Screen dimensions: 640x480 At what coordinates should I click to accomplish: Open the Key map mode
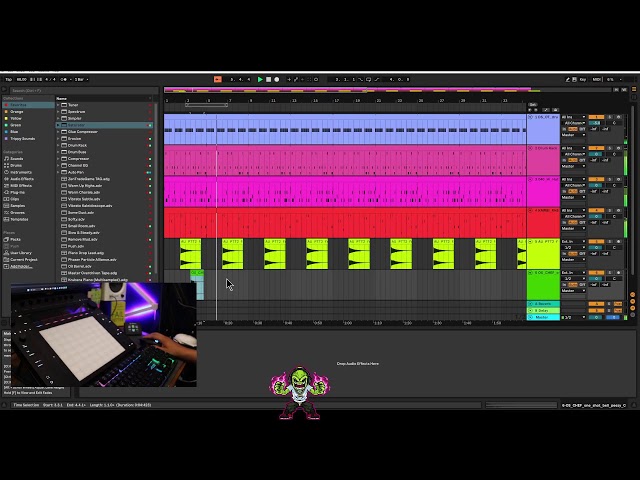pyautogui.click(x=583, y=79)
